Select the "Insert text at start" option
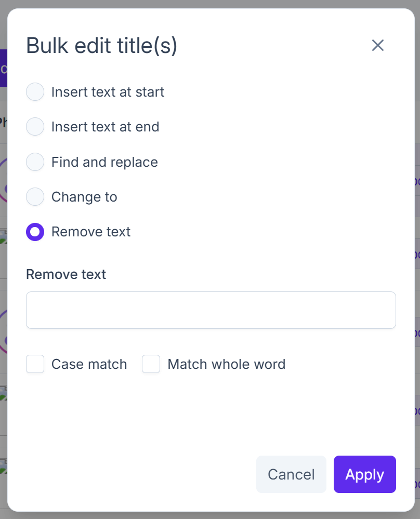The image size is (420, 519). tap(35, 91)
